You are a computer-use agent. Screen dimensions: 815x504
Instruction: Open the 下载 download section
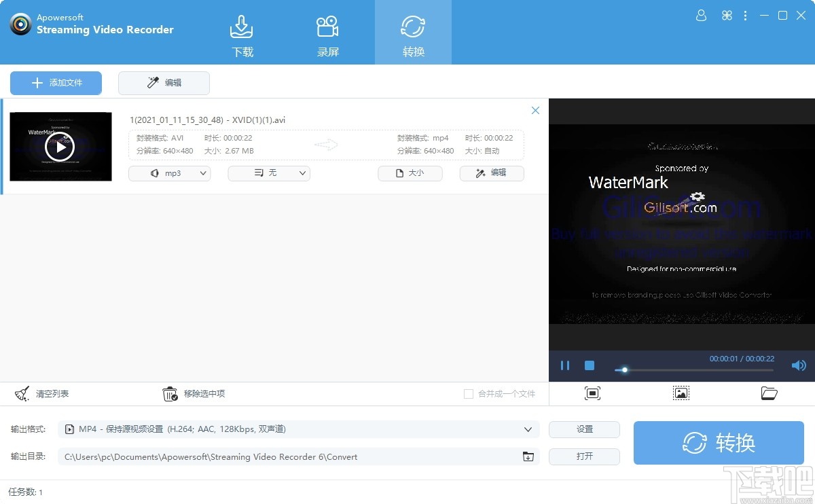pyautogui.click(x=242, y=32)
